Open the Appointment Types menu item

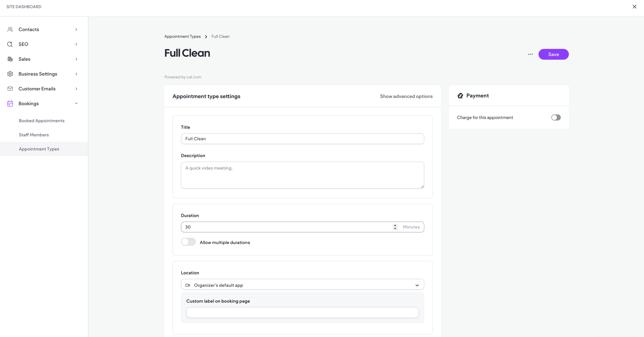[x=39, y=149]
